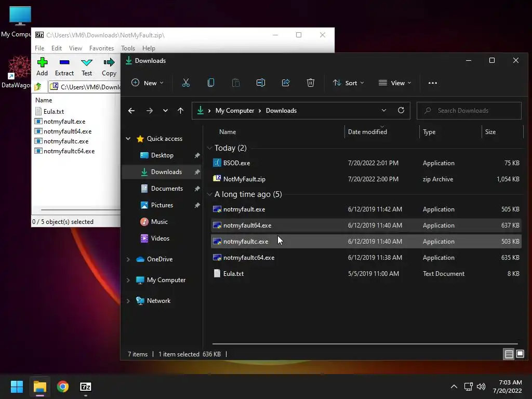Expand the OneDrive tree node
The width and height of the screenshot is (532, 399).
click(128, 259)
